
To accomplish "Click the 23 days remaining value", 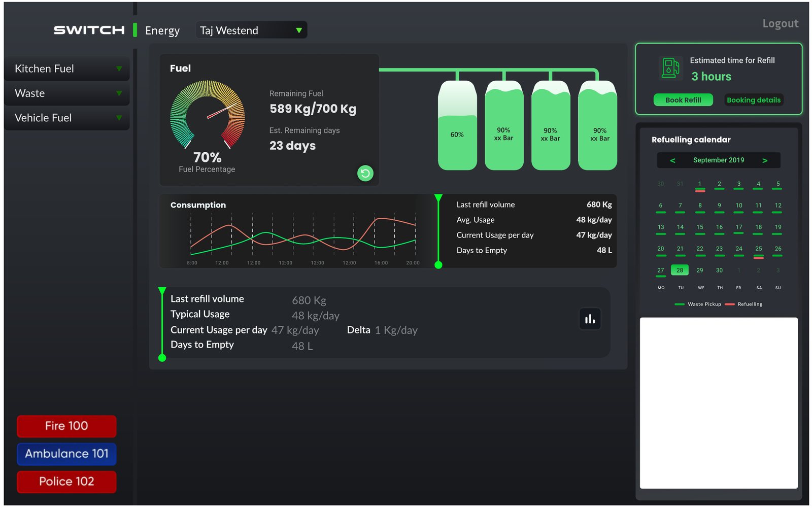I will click(x=292, y=146).
